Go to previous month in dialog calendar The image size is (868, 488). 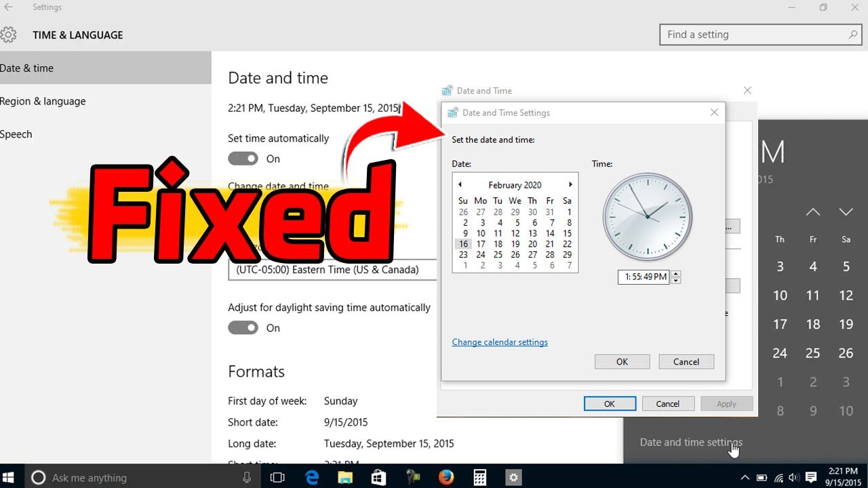(460, 184)
